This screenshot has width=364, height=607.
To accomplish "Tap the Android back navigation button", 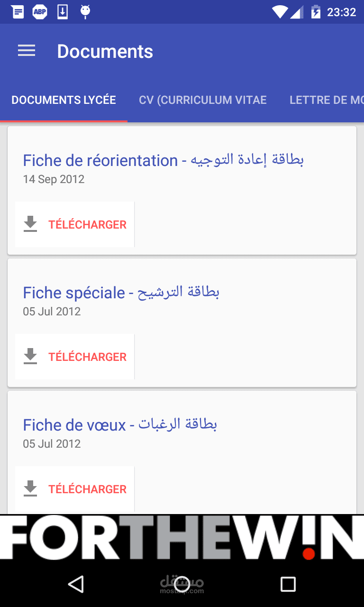I will click(76, 584).
